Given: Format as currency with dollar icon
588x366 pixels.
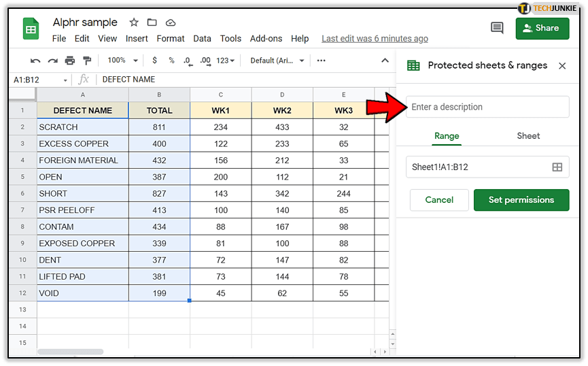Looking at the screenshot, I should point(155,61).
